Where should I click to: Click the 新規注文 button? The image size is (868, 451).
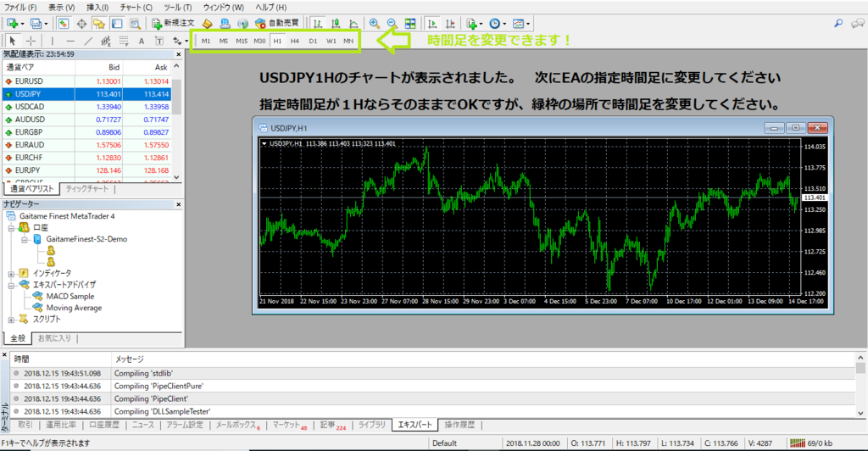click(x=174, y=23)
